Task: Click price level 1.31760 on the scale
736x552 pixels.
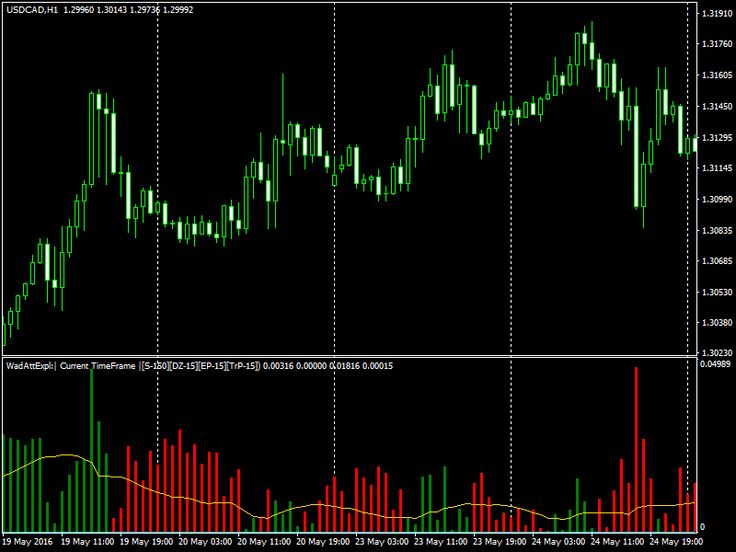Action: coord(717,44)
